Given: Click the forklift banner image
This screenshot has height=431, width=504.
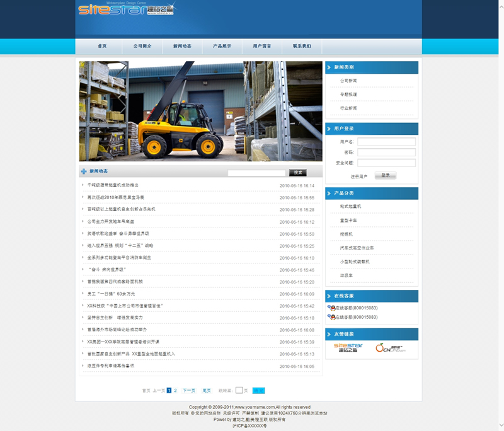Looking at the screenshot, I should (x=200, y=111).
